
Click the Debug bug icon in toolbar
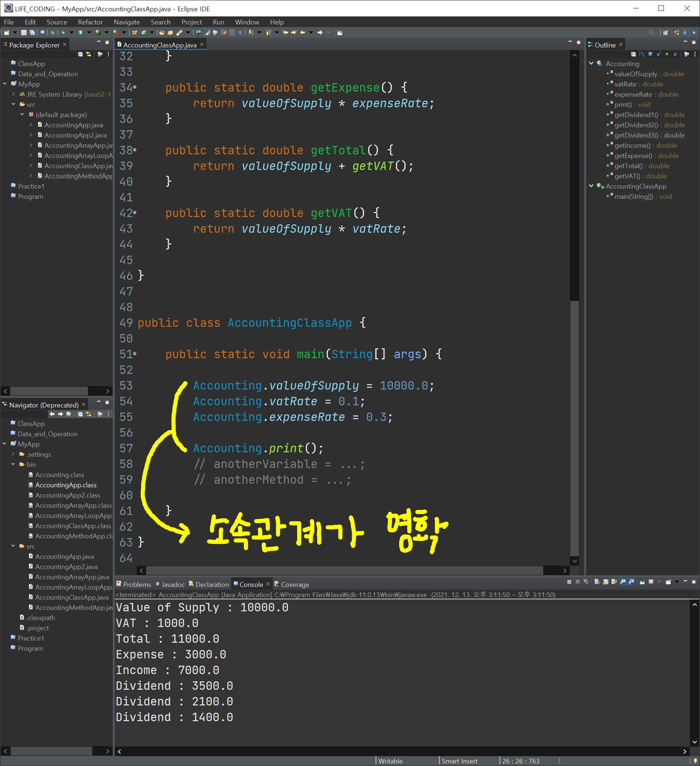pyautogui.click(x=63, y=33)
